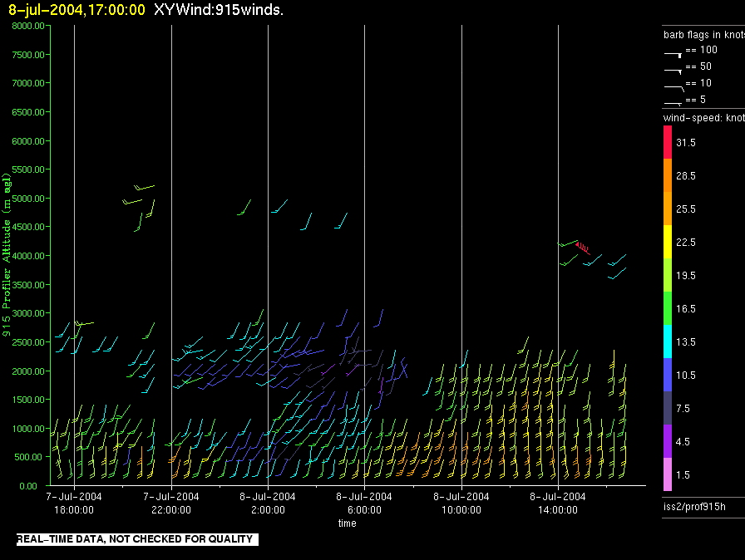Click the 1000.00 altitude axis value
Viewport: 745px width, 560px height.
28,429
